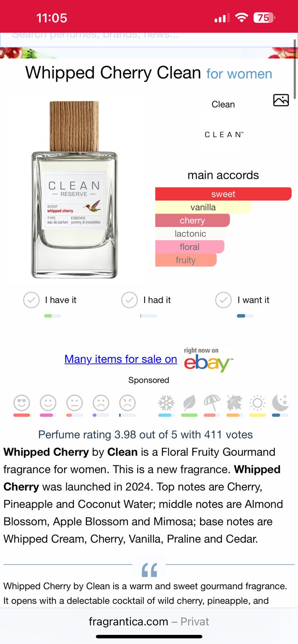Tap the love rating heart-eyes face
Image resolution: width=298 pixels, height=644 pixels.
22,402
